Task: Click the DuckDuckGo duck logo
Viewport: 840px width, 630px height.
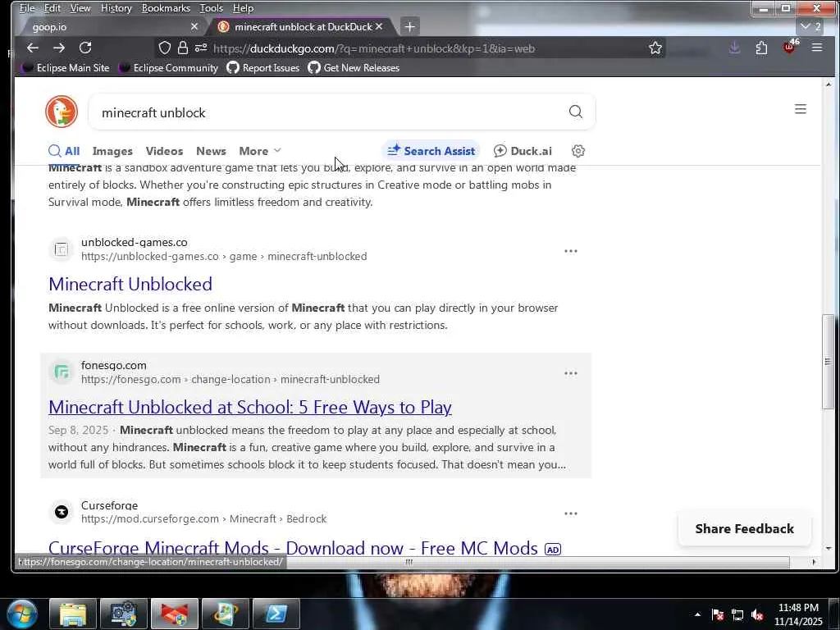Action: (x=62, y=112)
